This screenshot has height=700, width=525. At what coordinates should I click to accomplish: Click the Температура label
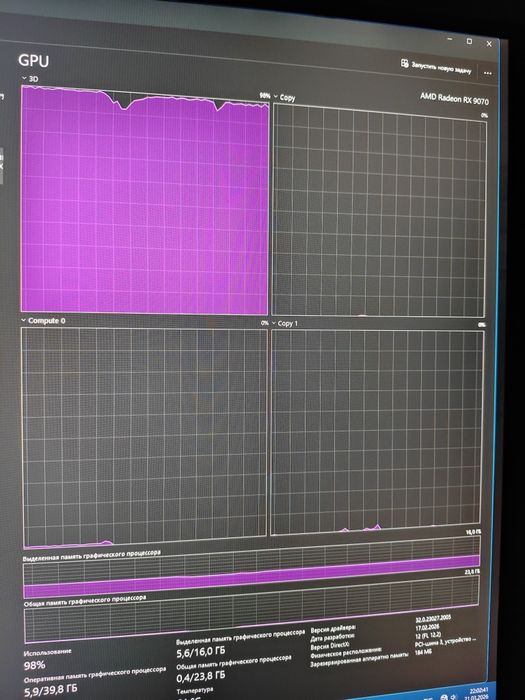coord(195,690)
